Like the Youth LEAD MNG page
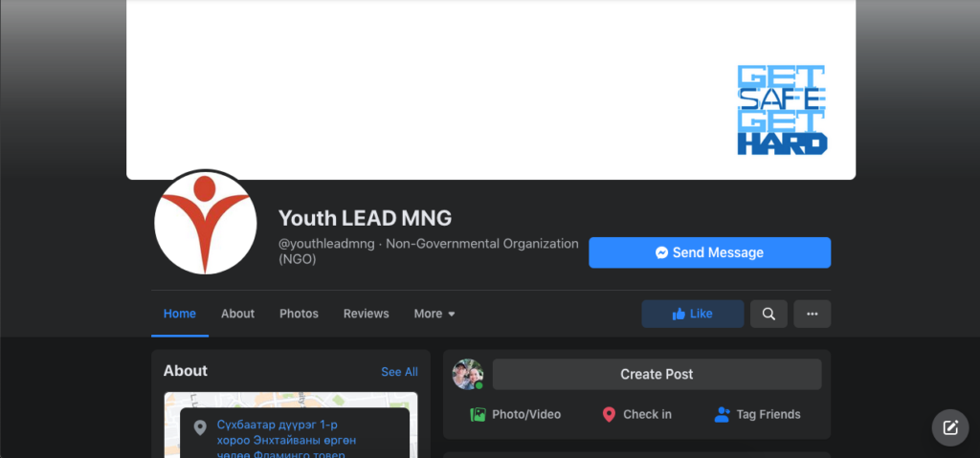The image size is (980, 458). click(692, 314)
